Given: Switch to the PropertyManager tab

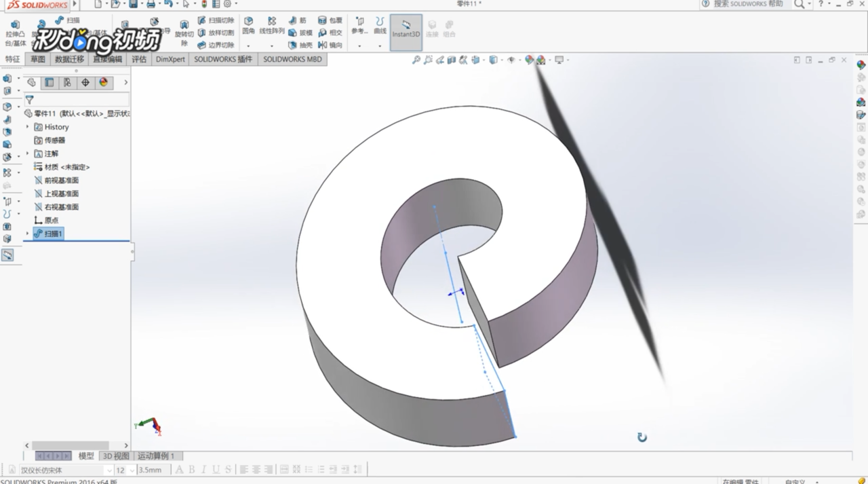Looking at the screenshot, I should click(50, 83).
